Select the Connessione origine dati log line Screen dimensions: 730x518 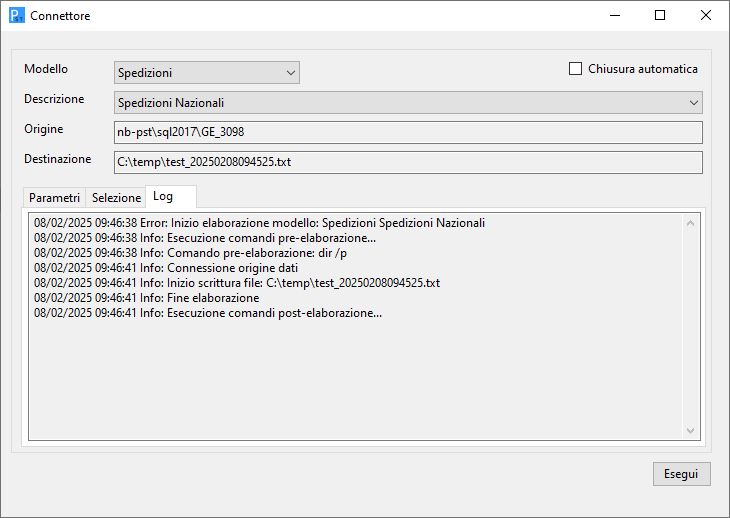coord(166,268)
